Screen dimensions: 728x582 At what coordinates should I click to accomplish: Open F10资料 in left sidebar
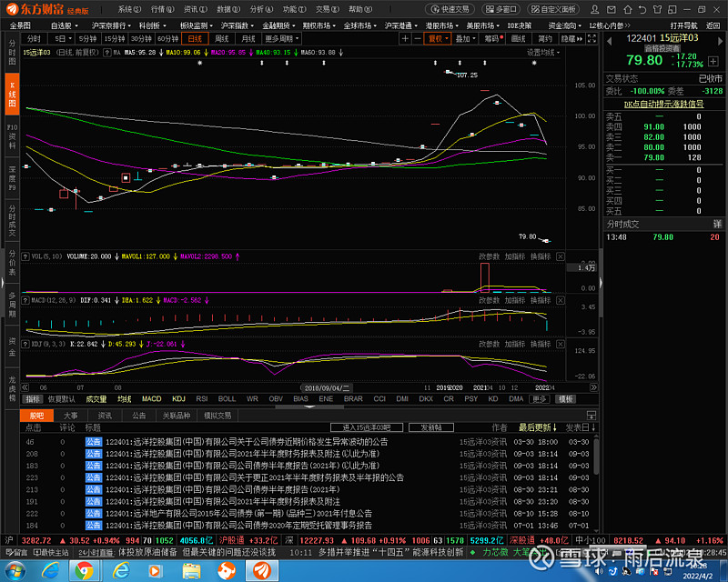pyautogui.click(x=12, y=136)
